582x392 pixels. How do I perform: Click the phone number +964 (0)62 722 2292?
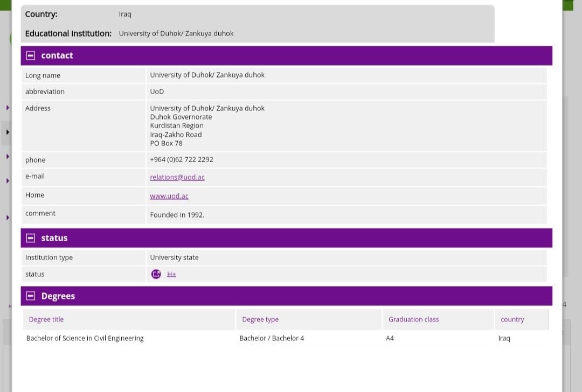(182, 159)
